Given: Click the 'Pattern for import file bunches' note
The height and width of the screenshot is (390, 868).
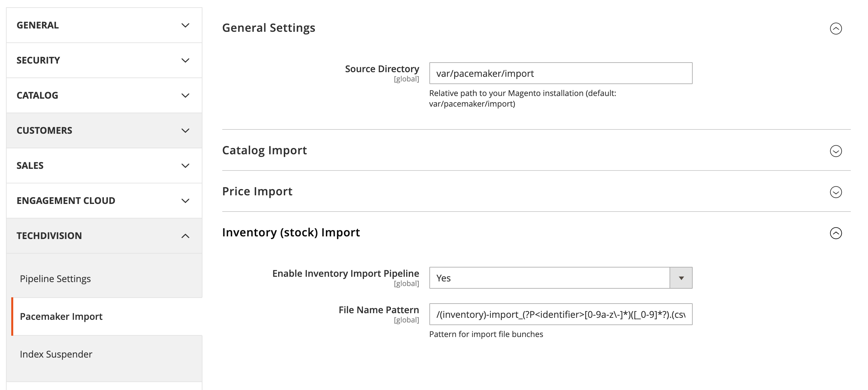Looking at the screenshot, I should (x=486, y=334).
